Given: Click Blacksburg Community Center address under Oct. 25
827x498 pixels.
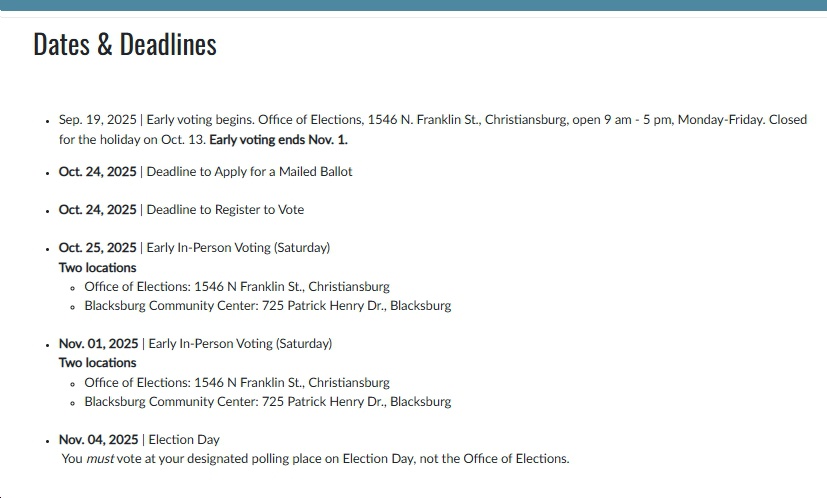Looking at the screenshot, I should 267,306.
